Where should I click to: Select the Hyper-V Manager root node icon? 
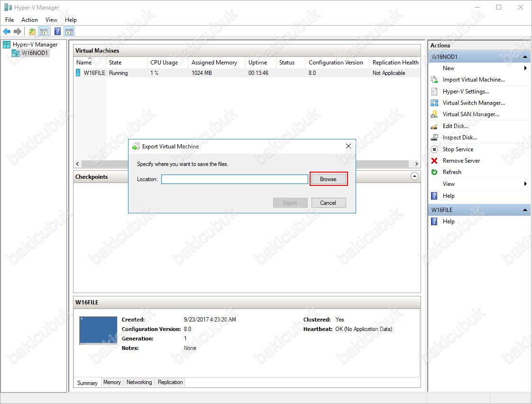pos(7,45)
